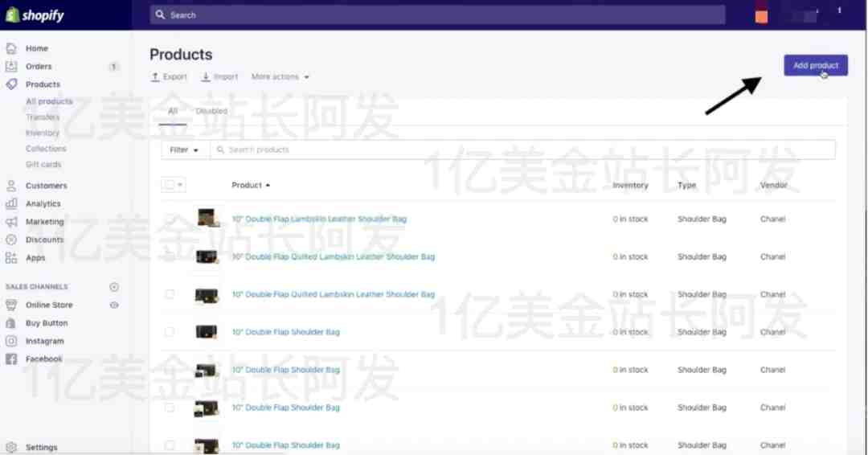This screenshot has width=868, height=455.
Task: Open second Double Flap Quilted Lambskin Leather bag
Action: point(334,294)
